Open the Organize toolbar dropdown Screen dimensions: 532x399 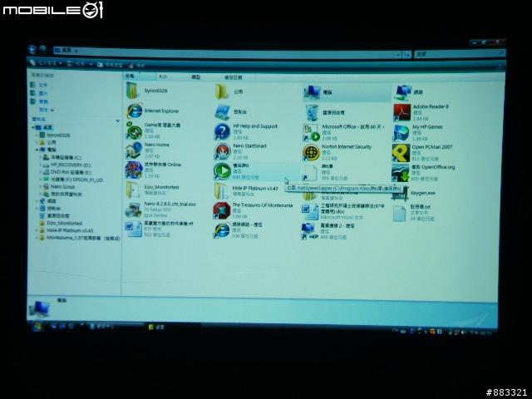click(46, 63)
